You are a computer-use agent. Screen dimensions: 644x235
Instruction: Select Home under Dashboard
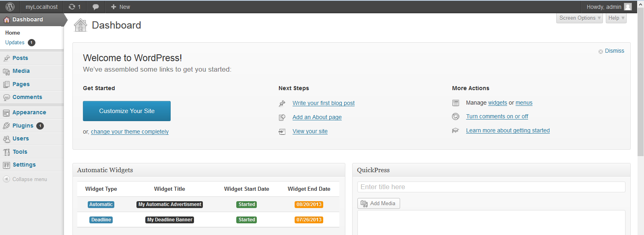click(x=12, y=33)
